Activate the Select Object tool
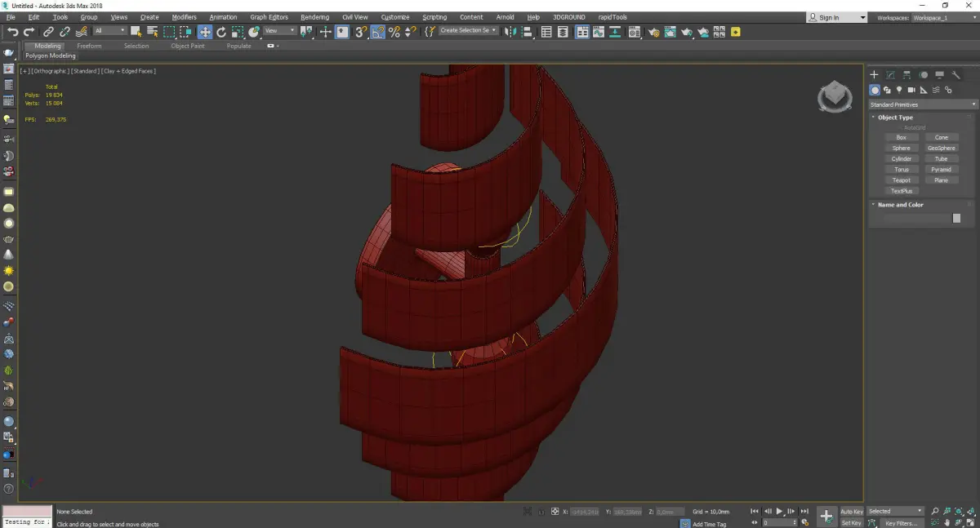Screen dimensions: 980x528 136,32
